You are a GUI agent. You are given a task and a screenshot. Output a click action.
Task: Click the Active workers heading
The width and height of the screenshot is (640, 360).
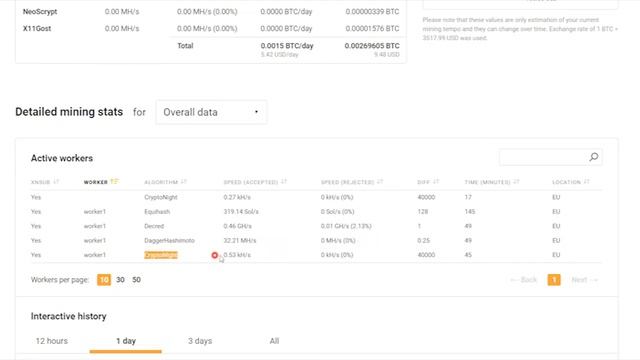coord(62,158)
